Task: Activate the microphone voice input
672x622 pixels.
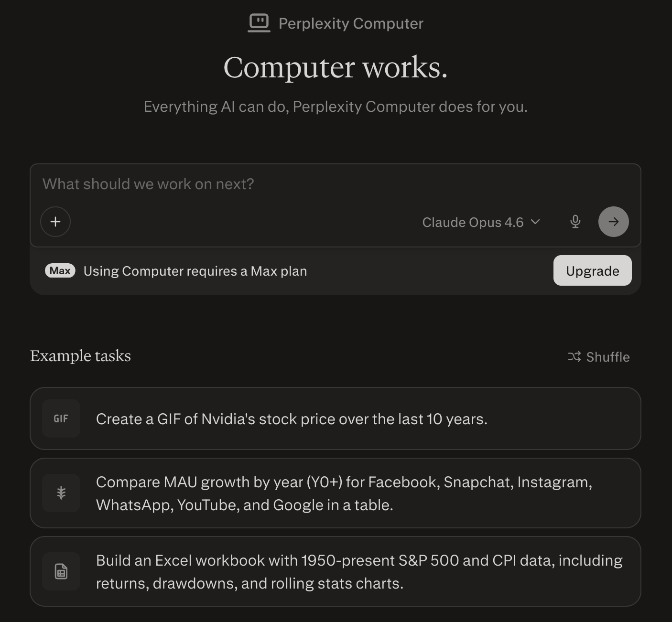Action: pos(575,222)
